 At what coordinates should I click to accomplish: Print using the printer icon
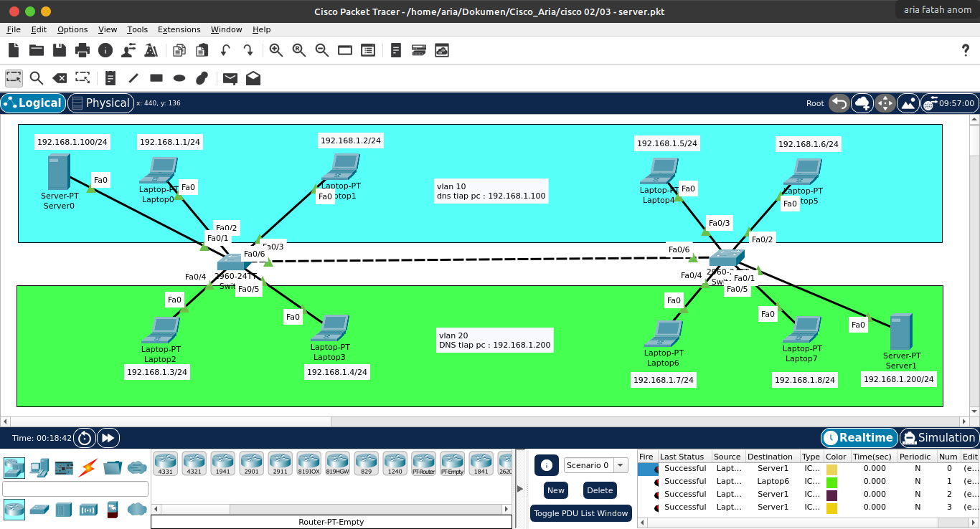(83, 50)
